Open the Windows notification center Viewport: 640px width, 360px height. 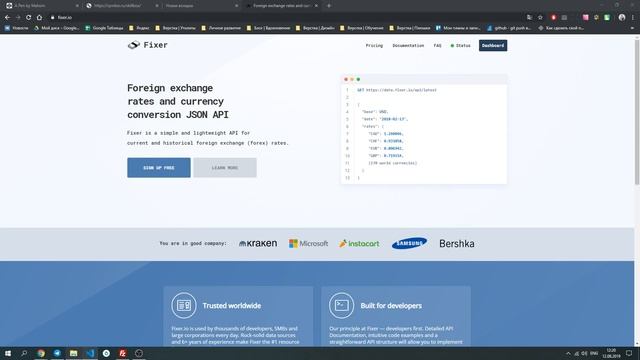click(629, 353)
